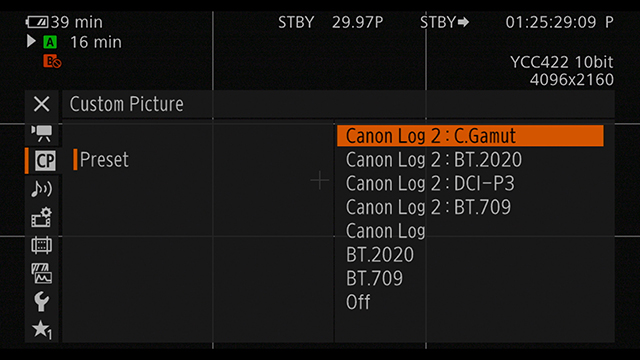The width and height of the screenshot is (640, 360).
Task: Select the CP Custom Picture icon
Action: point(44,161)
